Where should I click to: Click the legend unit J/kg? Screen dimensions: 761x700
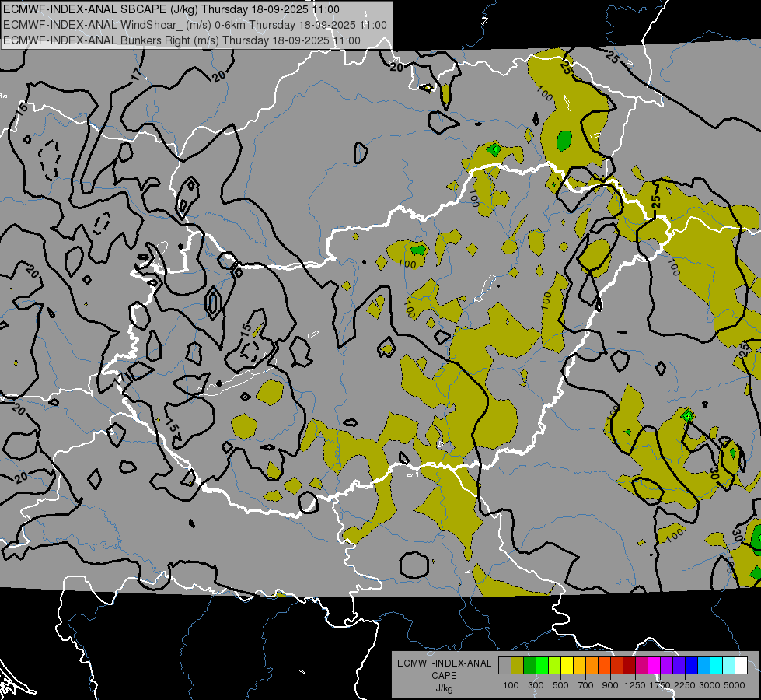coord(444,688)
